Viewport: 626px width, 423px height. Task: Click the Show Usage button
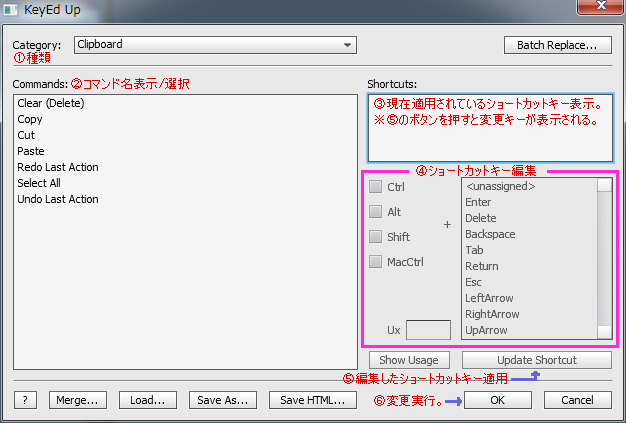tap(409, 360)
